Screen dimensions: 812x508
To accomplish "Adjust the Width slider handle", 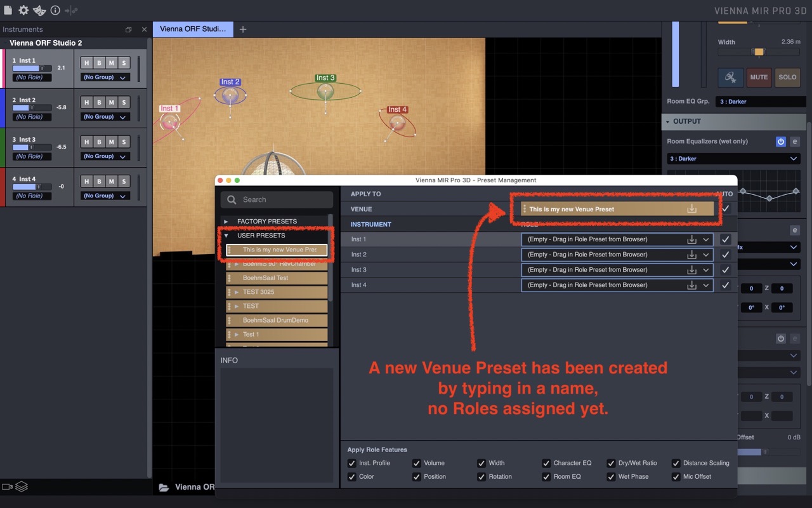I will tap(758, 52).
